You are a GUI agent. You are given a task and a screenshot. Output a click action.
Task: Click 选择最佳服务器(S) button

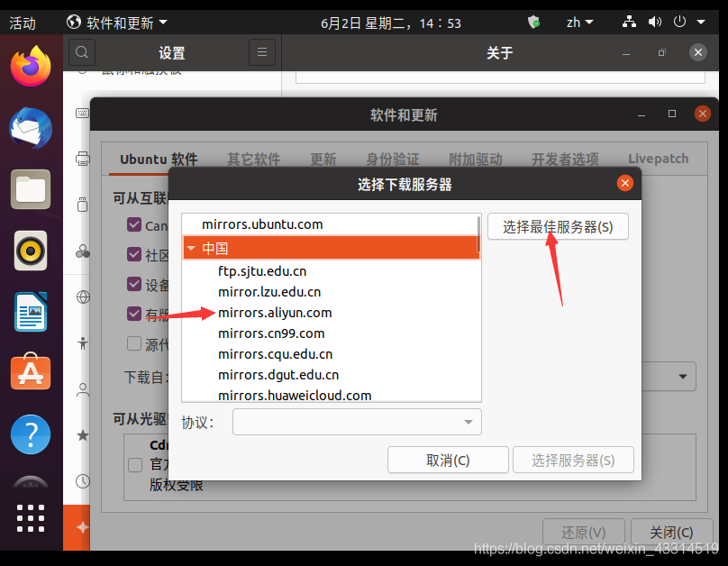(x=558, y=227)
